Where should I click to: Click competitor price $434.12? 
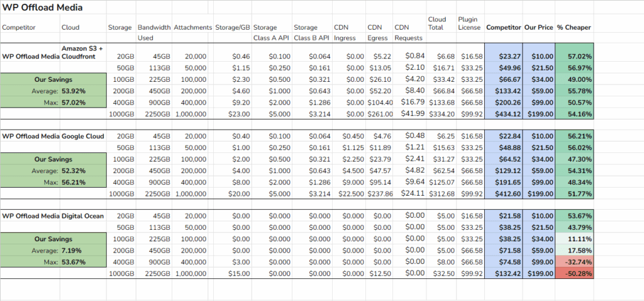[504, 115]
